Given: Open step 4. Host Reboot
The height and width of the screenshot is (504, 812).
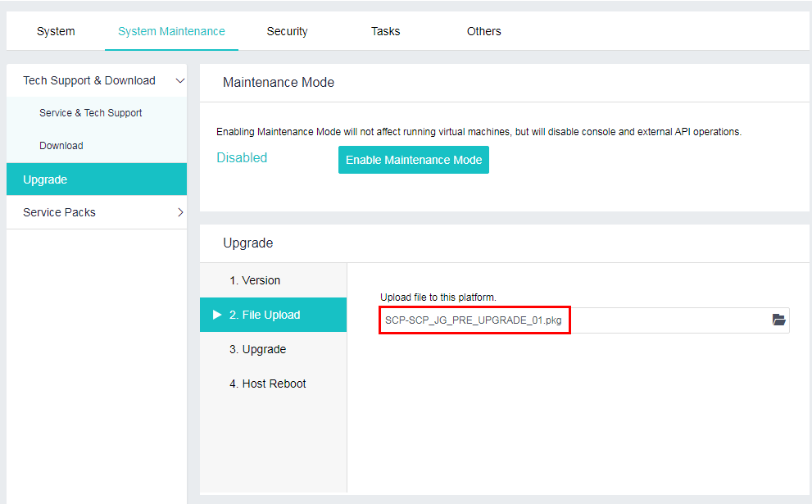Looking at the screenshot, I should click(x=268, y=384).
